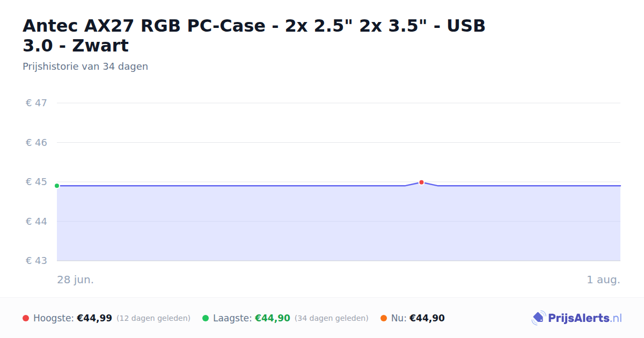644x338 pixels.
Task: Click the € 43 axis label
Action: point(36,261)
